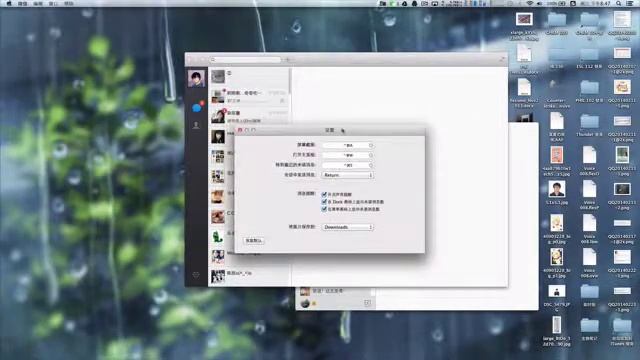
Task: Open the first chat in the list
Action: tap(249, 76)
